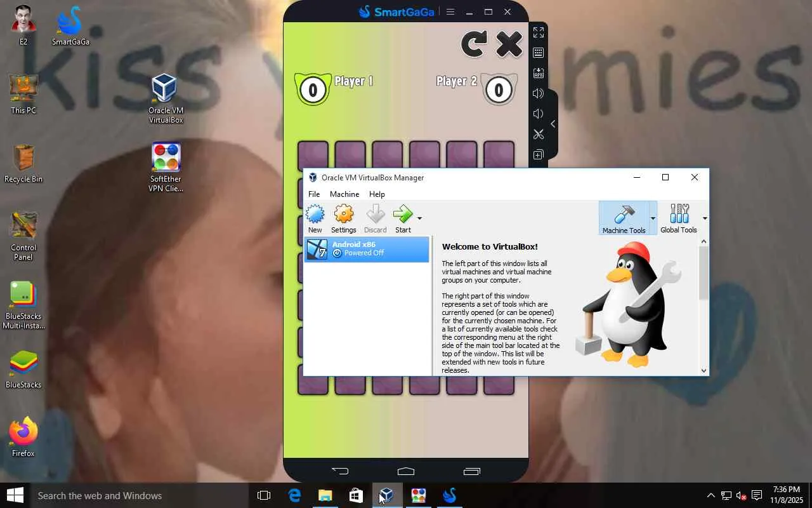Click the multi-instance icon in SmartGaGa sidebar
812x508 pixels.
coord(539,154)
